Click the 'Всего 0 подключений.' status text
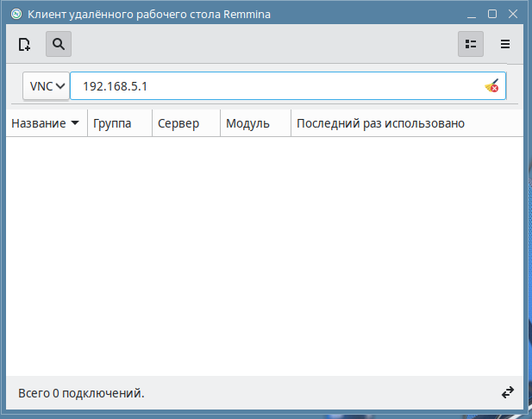The width and height of the screenshot is (532, 419). 81,393
